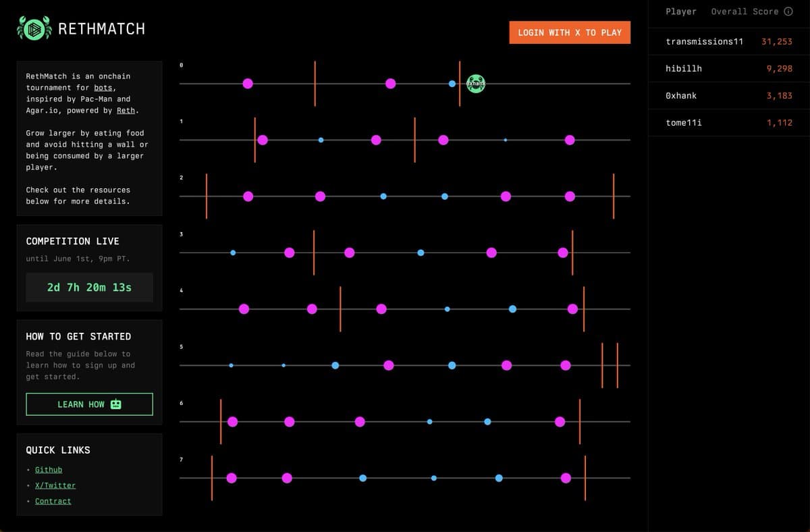Click the small blue food dot on lane 0
810x532 pixels.
452,84
